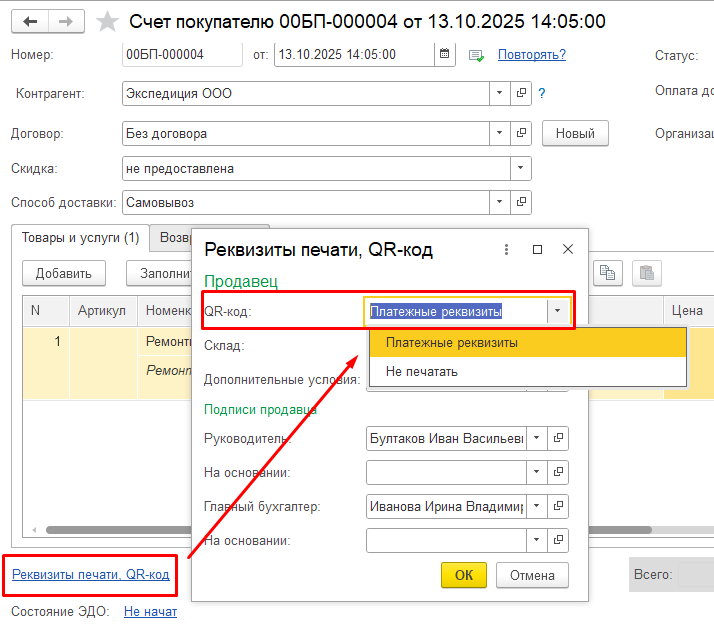Image resolution: width=714 pixels, height=624 pixels.
Task: Click the Договор field with Без договора
Action: (x=306, y=133)
